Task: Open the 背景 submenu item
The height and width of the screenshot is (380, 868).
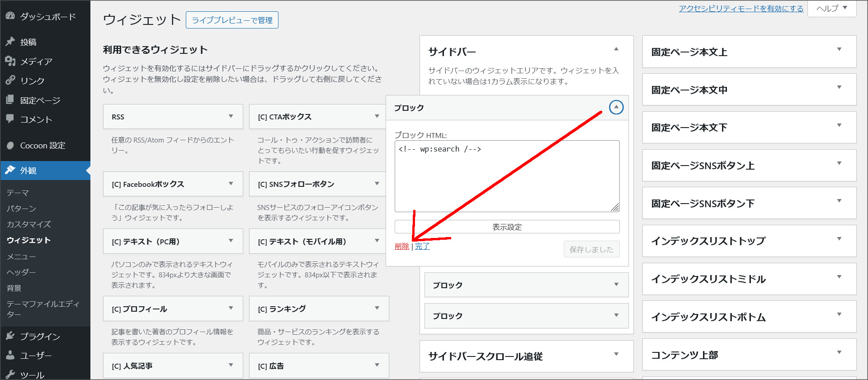Action: coord(14,288)
